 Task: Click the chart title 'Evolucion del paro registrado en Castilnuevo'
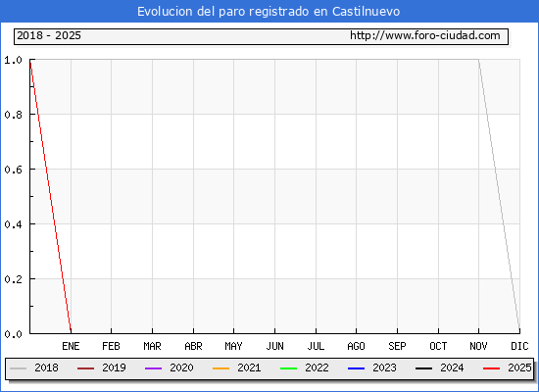click(269, 12)
